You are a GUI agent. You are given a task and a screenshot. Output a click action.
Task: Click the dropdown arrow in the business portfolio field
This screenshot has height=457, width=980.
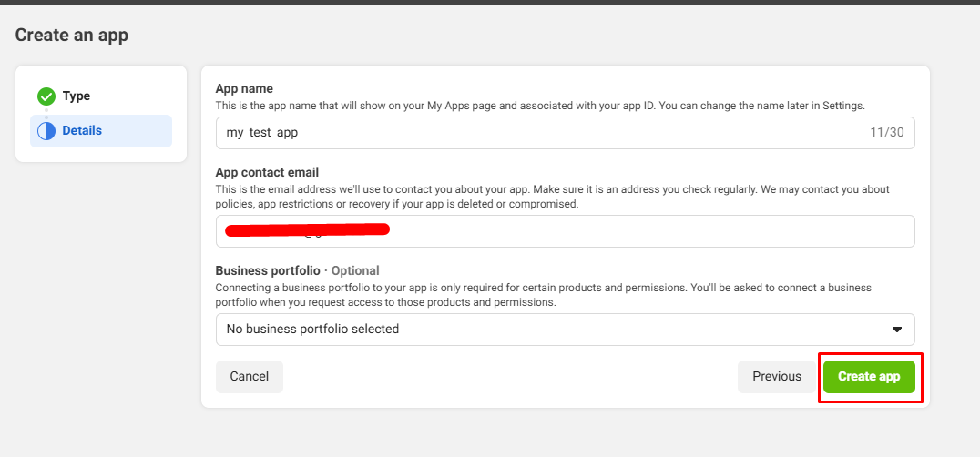(x=896, y=330)
